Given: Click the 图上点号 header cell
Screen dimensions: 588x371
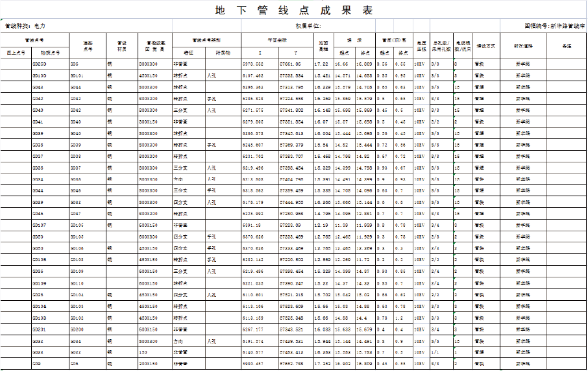Looking at the screenshot, I should coord(16,53).
